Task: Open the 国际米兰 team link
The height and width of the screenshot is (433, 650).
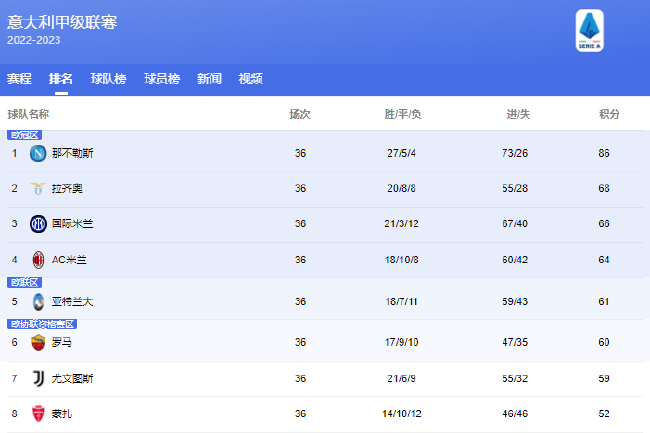Action: point(72,224)
